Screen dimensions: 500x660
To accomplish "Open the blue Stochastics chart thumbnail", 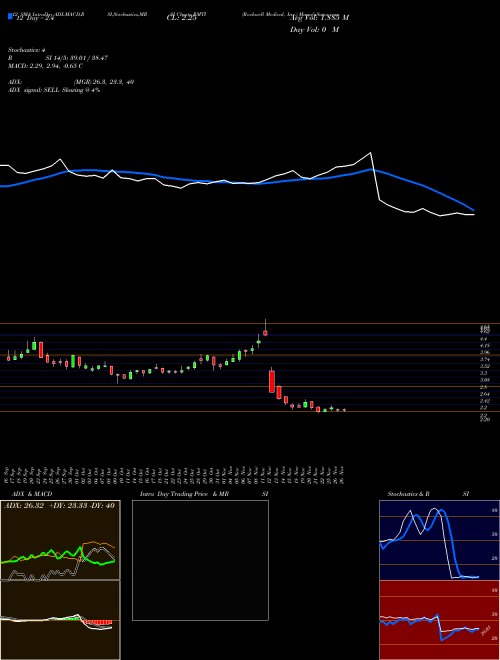I will tap(439, 540).
